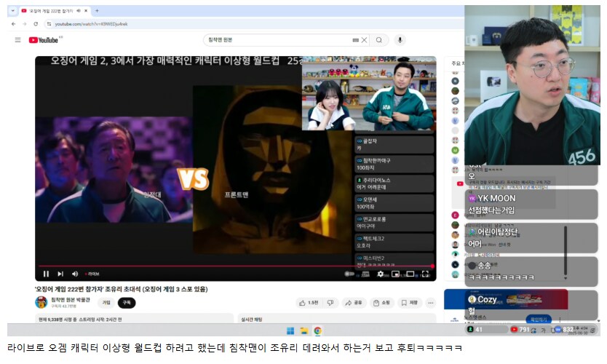Open Windows Start menu

(290, 331)
